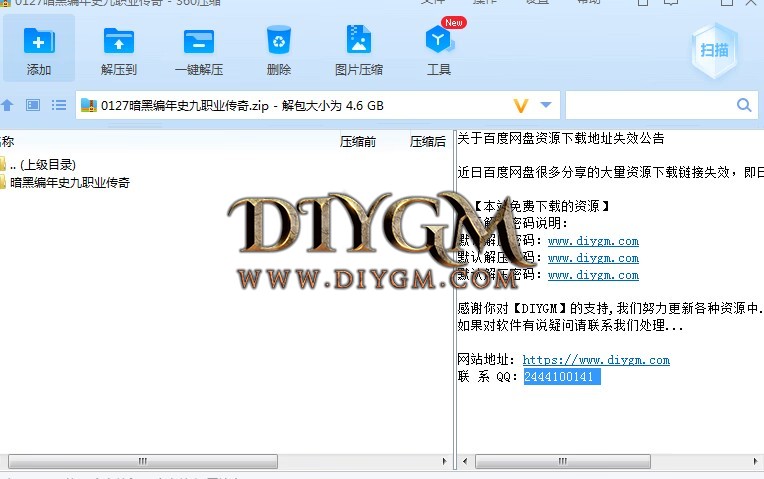Switch to the list view button
764x479 pixels.
click(x=59, y=105)
